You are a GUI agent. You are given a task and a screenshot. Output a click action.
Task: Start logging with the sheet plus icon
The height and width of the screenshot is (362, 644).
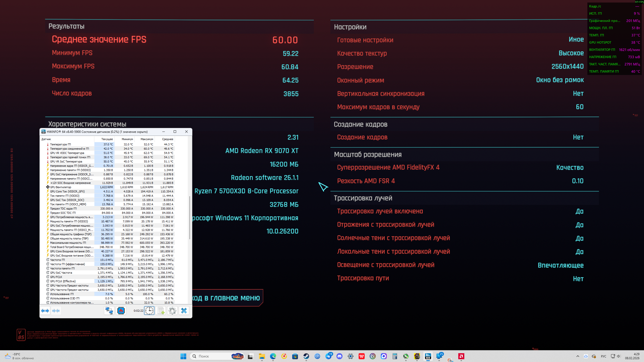(161, 311)
